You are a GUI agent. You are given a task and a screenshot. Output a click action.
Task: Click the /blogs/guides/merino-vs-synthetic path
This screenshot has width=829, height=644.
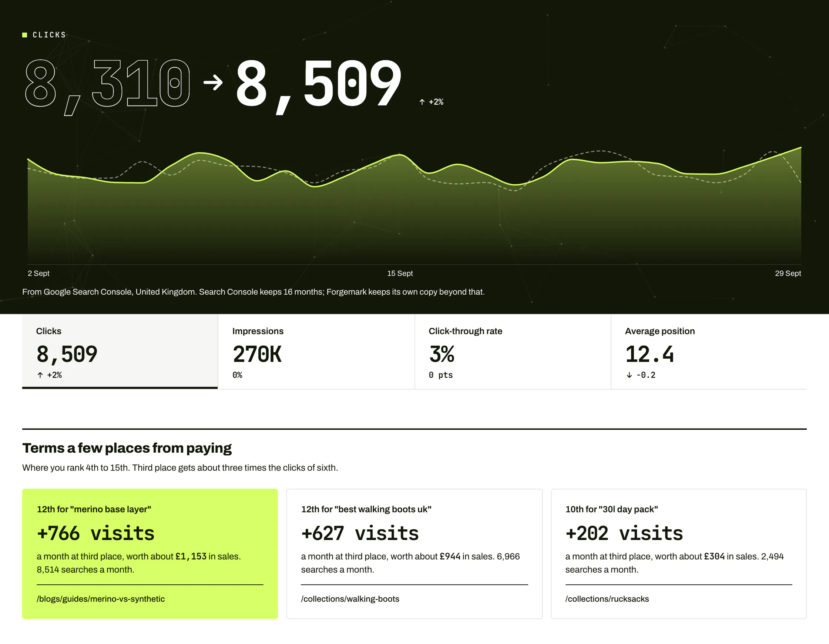[101, 599]
